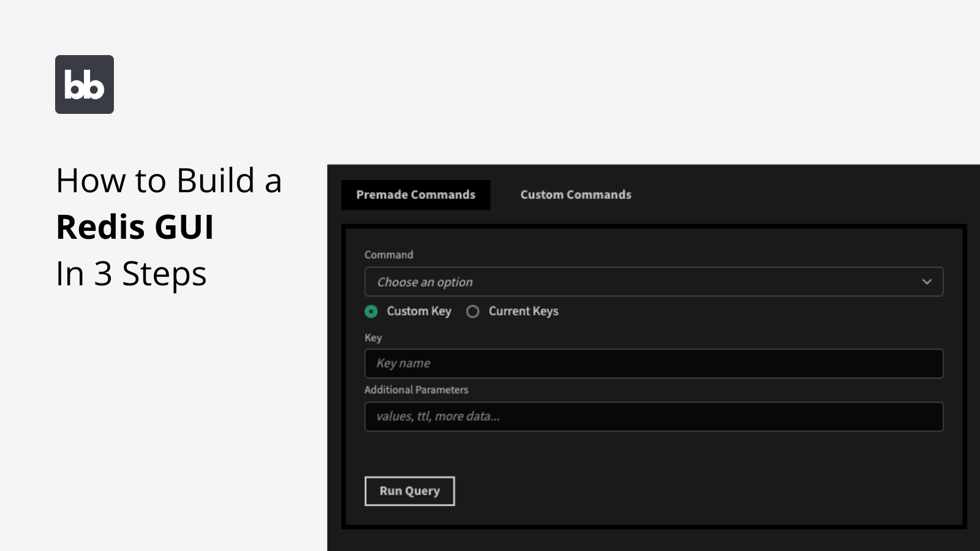Switch to the Custom Commands tab
980x551 pixels.
575,194
